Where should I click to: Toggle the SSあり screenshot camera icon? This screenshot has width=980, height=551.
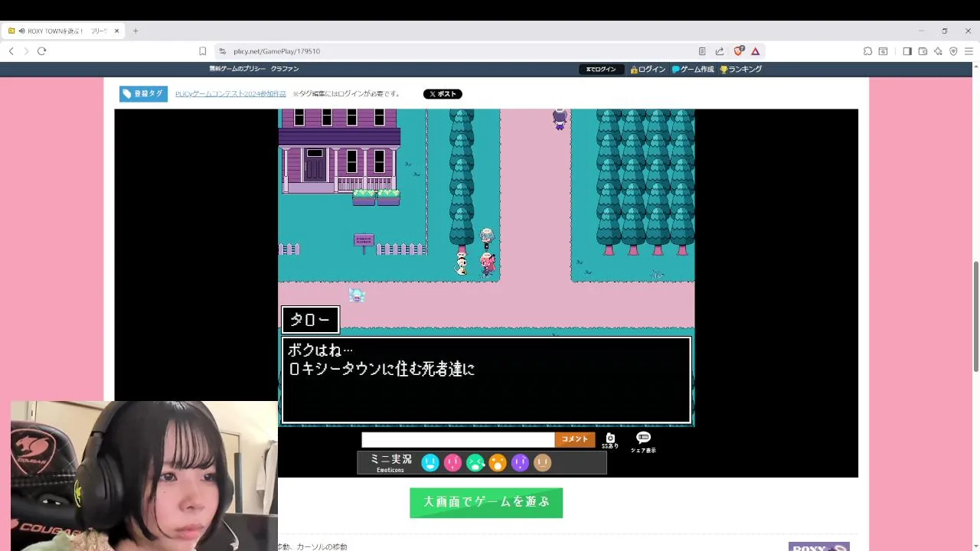pos(610,441)
